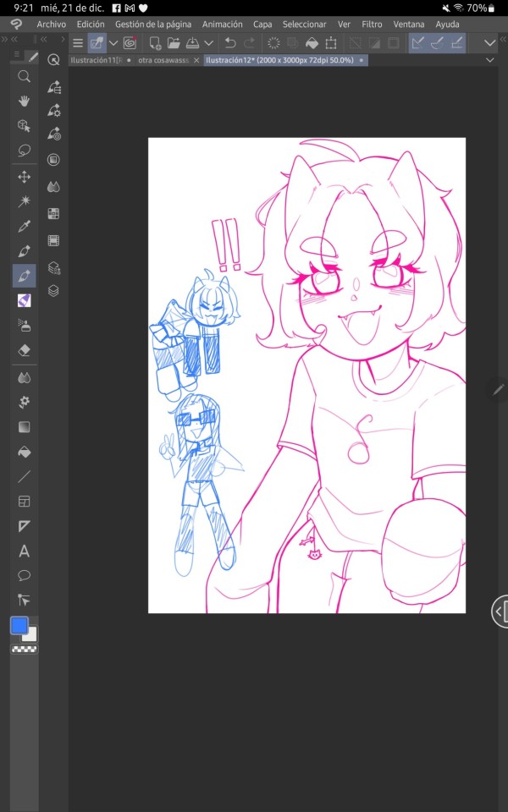Click the Save icon in command bar

(192, 43)
